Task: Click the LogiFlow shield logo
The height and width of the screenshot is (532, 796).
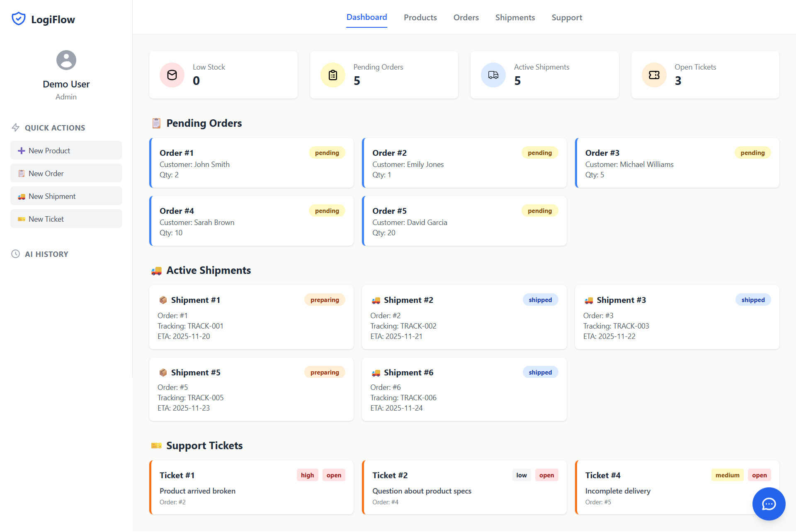Action: click(19, 19)
